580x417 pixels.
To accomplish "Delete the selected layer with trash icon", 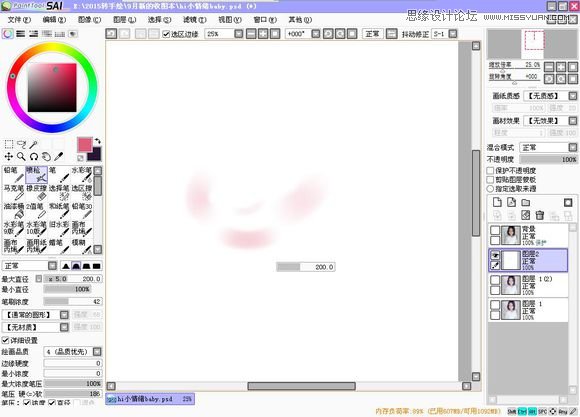I will coord(540,215).
